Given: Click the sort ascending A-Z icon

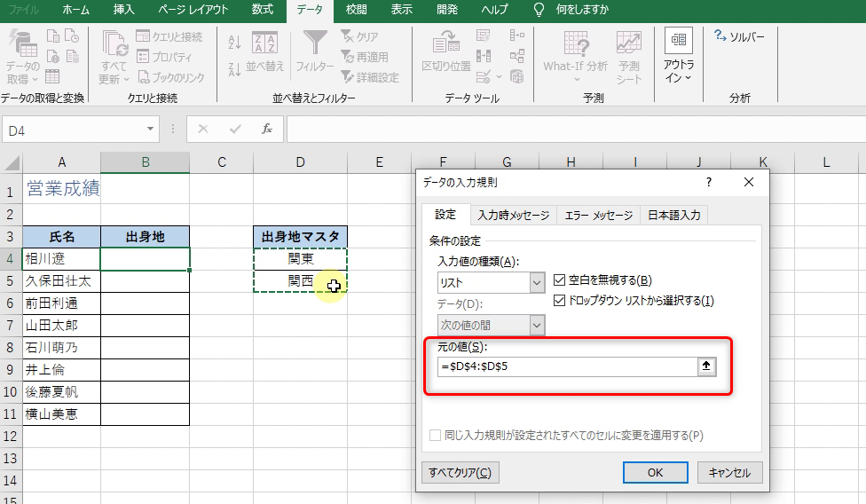Looking at the screenshot, I should pyautogui.click(x=235, y=42).
